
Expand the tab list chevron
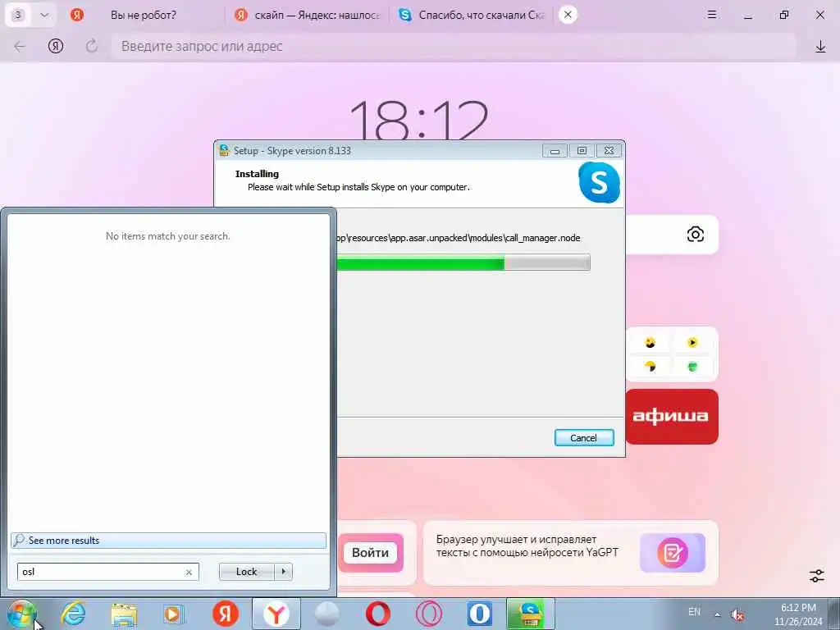click(x=44, y=15)
